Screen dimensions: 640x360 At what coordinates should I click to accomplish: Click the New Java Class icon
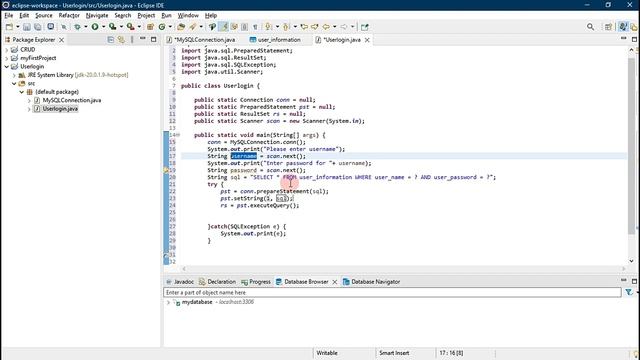pyautogui.click(x=162, y=27)
